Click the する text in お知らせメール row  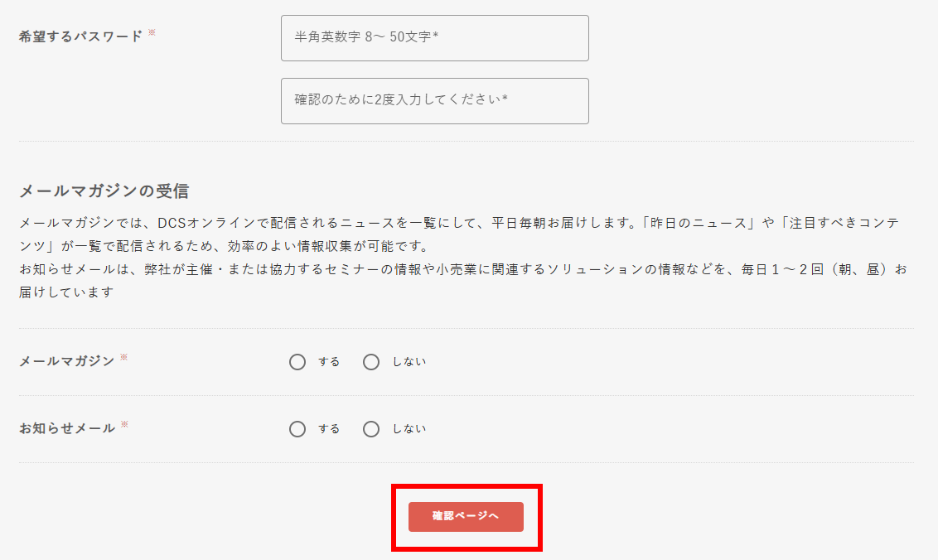pos(329,429)
